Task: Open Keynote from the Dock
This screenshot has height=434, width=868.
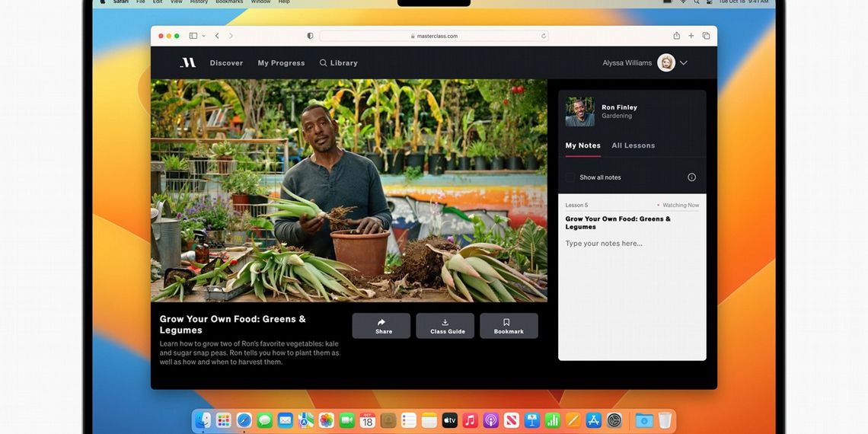Action: [x=532, y=420]
